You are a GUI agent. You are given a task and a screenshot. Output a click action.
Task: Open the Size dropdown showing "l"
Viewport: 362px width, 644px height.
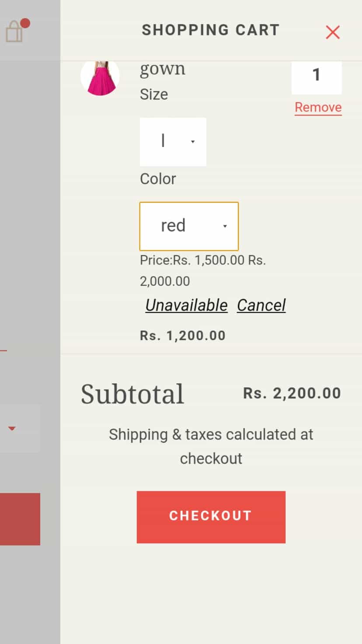point(173,142)
